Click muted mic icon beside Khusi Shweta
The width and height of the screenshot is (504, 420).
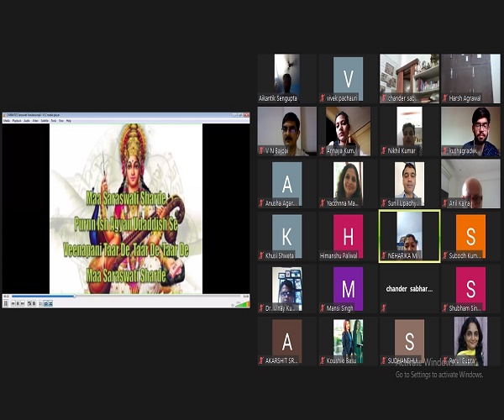point(261,256)
